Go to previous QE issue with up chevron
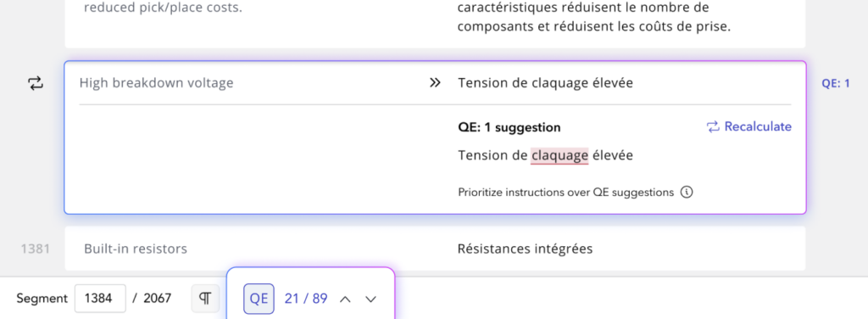 [x=345, y=299]
